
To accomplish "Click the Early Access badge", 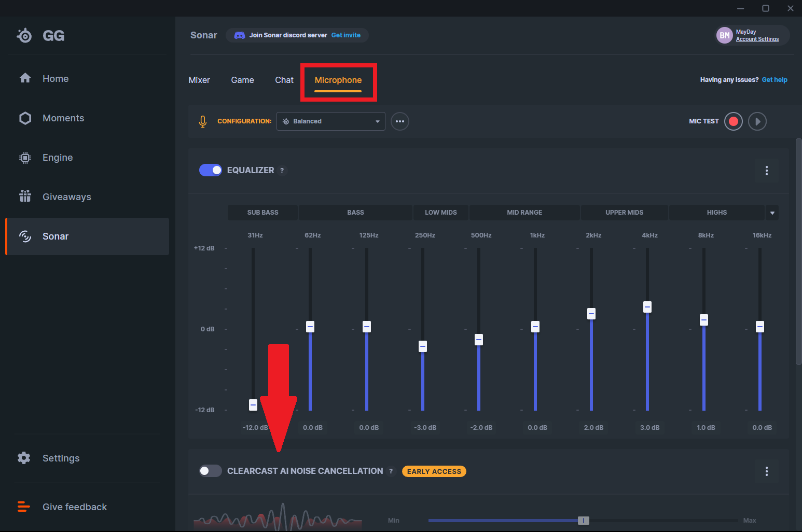I will click(434, 471).
